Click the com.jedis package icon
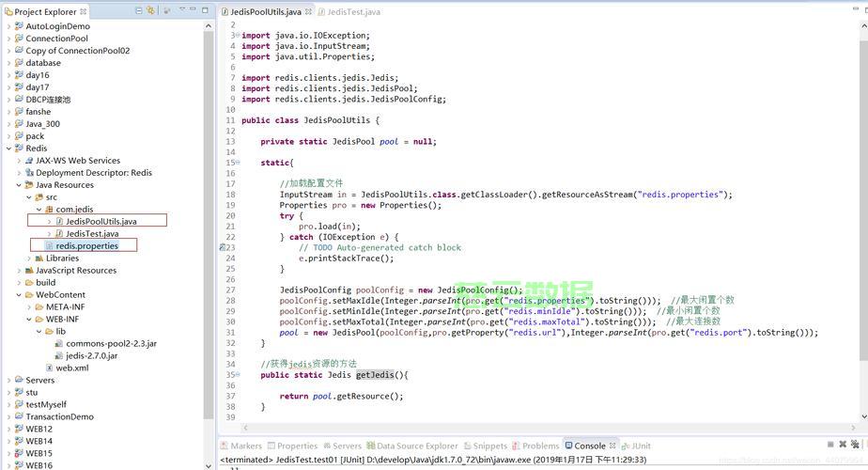The height and width of the screenshot is (470, 868). point(49,209)
